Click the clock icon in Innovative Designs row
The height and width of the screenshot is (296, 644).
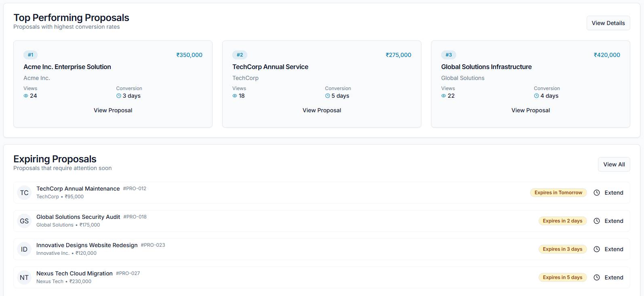(597, 249)
